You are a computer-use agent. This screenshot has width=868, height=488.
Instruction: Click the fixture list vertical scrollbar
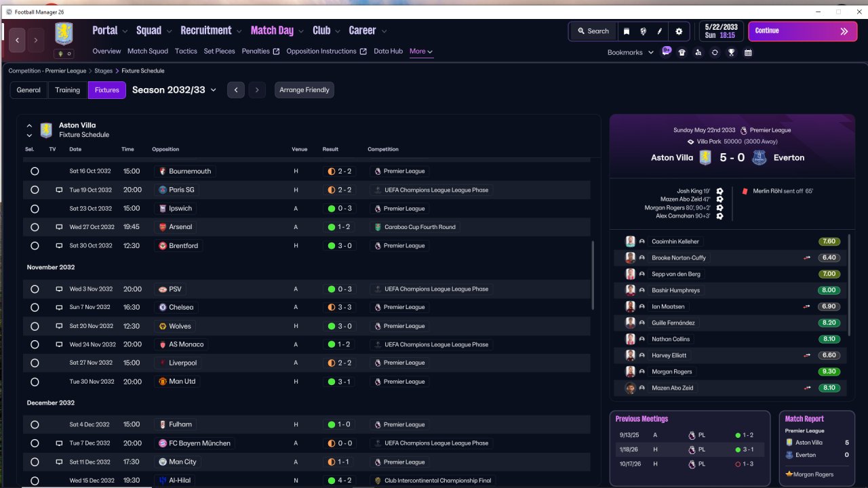click(593, 275)
